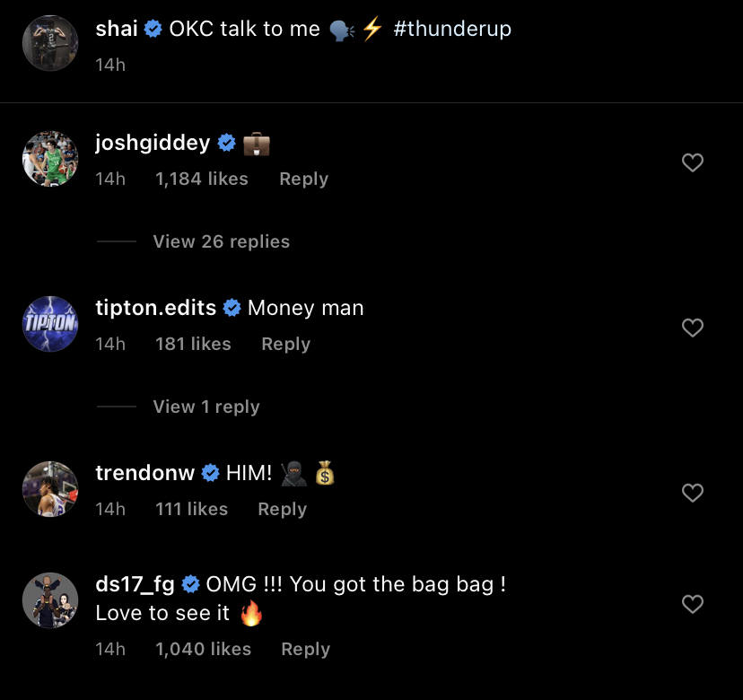Tap heart on ds17_fg's comment
Image resolution: width=743 pixels, height=700 pixels.
[692, 604]
